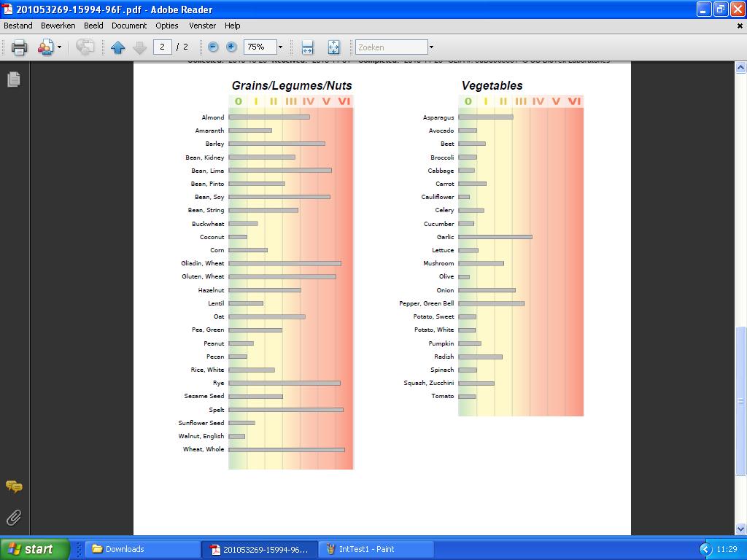Open the Beeld menu
747x560 pixels.
93,26
